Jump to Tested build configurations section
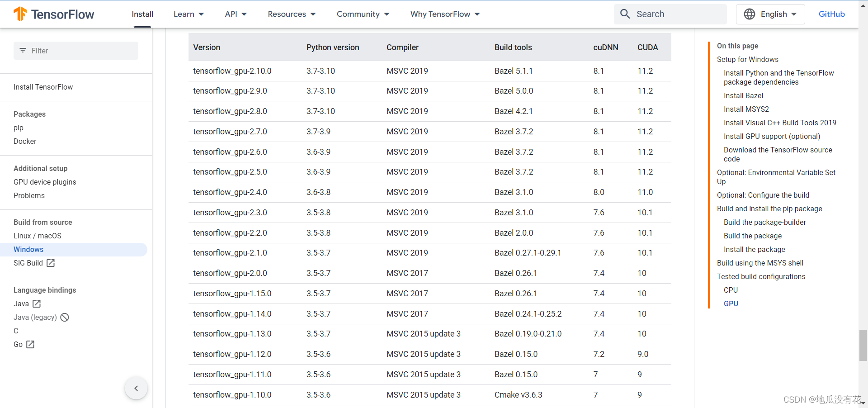The width and height of the screenshot is (868, 408). coord(761,276)
